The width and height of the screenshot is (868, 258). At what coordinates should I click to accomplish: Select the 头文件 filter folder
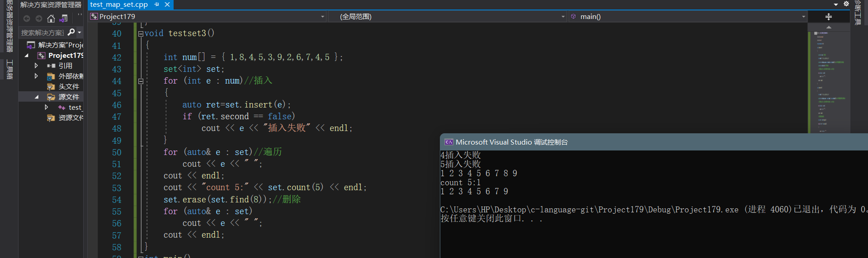tap(63, 86)
